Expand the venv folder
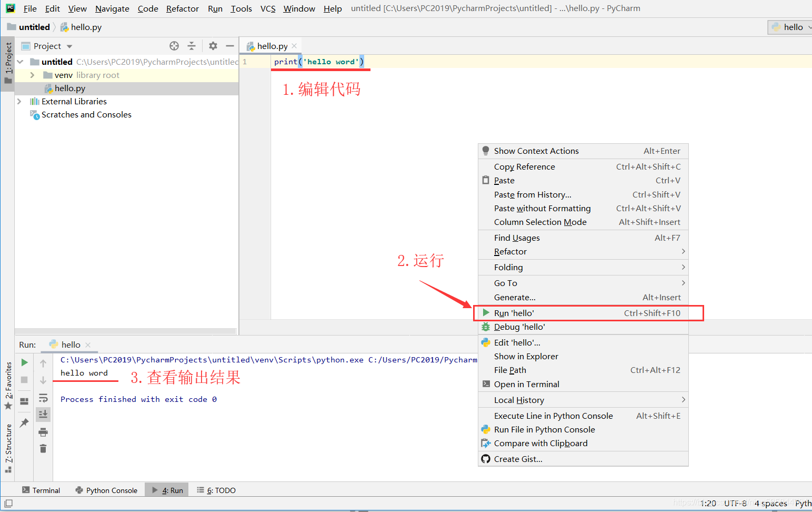The width and height of the screenshot is (812, 512). 32,75
